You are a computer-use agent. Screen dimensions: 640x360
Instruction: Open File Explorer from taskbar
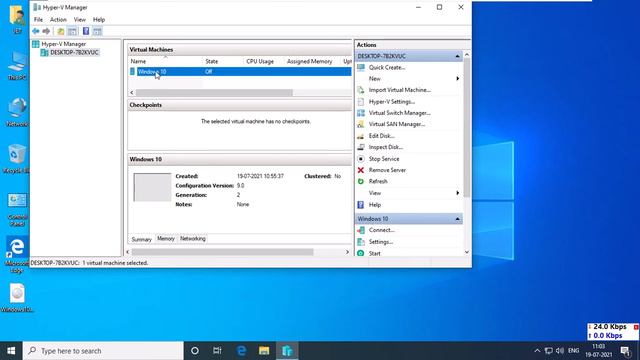(x=264, y=351)
